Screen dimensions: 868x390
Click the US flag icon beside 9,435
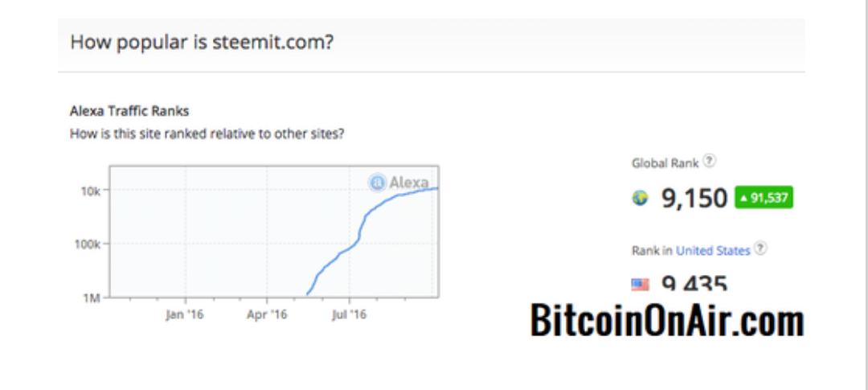(640, 285)
